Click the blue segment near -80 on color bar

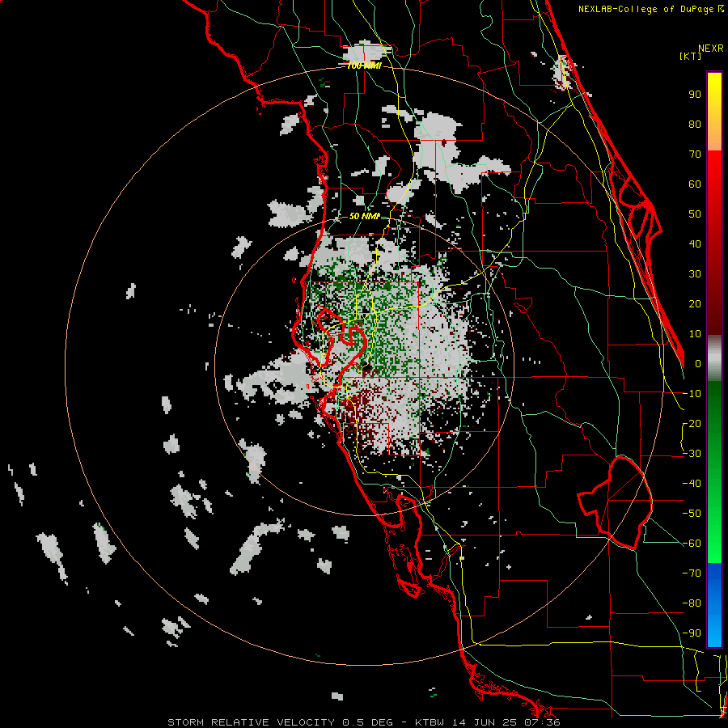point(714,603)
